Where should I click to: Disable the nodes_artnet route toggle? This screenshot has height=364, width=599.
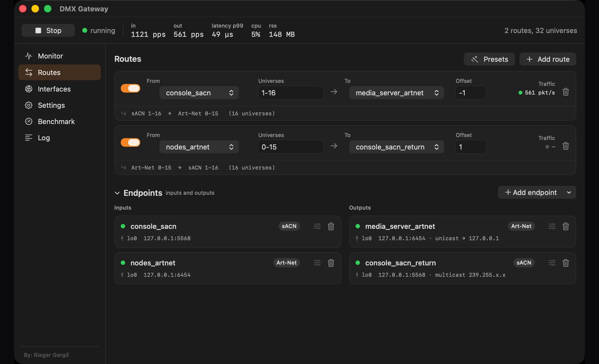point(131,142)
